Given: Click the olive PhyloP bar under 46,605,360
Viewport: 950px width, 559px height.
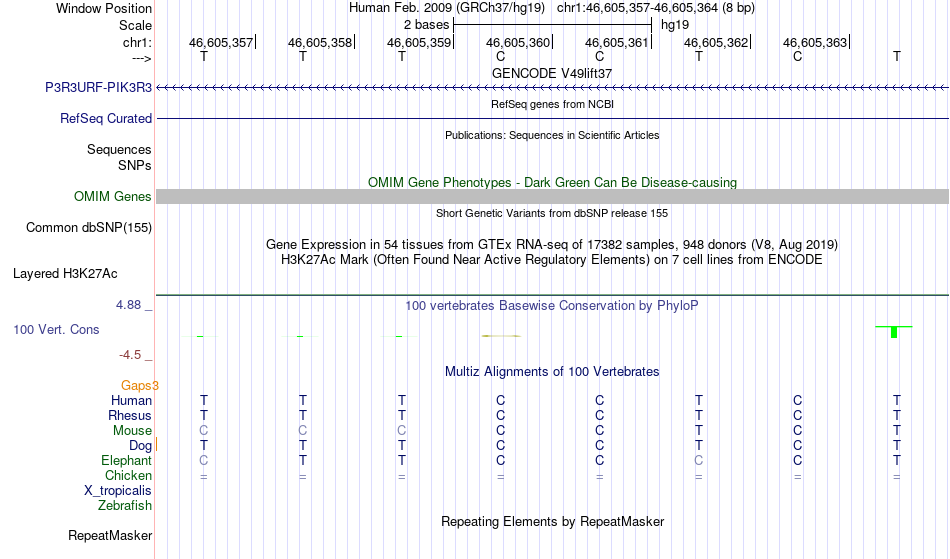Looking at the screenshot, I should (501, 336).
